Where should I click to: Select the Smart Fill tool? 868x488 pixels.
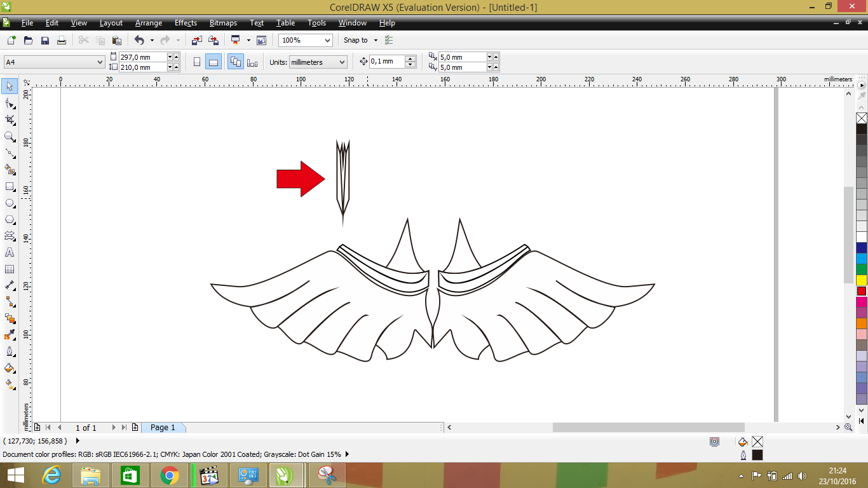10,170
